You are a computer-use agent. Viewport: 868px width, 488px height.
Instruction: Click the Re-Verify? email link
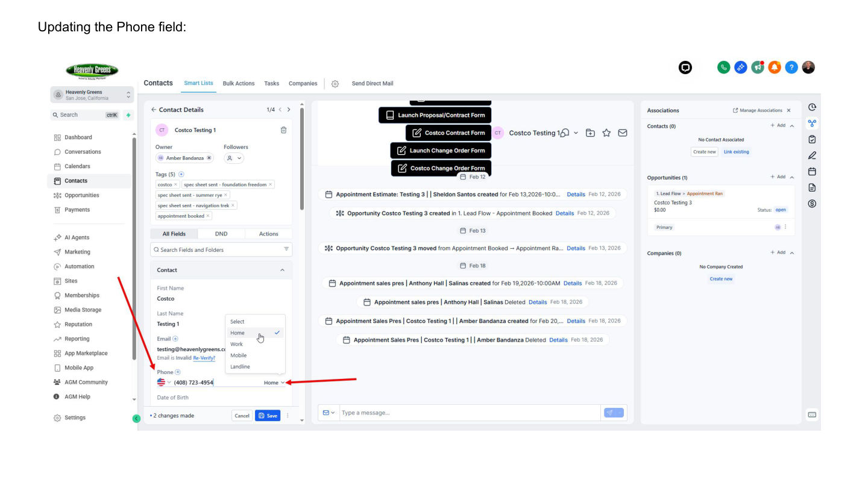204,358
